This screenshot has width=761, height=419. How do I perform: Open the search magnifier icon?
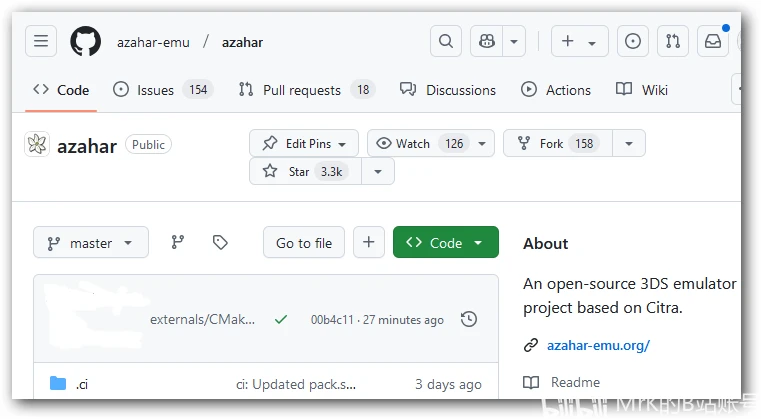pos(445,42)
